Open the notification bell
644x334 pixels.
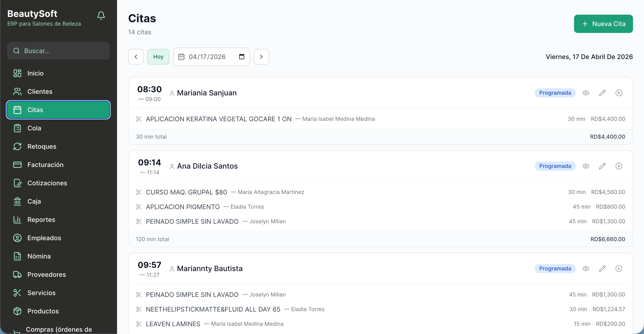point(101,15)
